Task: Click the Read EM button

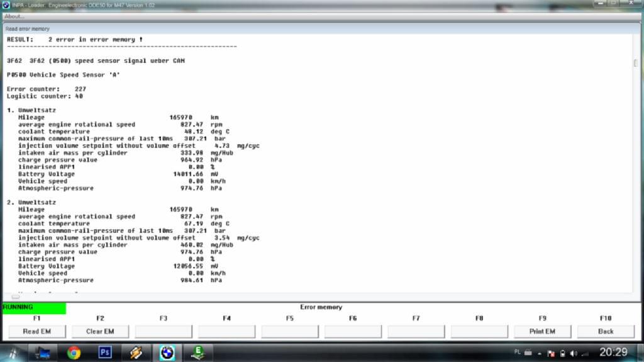Action: pos(37,332)
